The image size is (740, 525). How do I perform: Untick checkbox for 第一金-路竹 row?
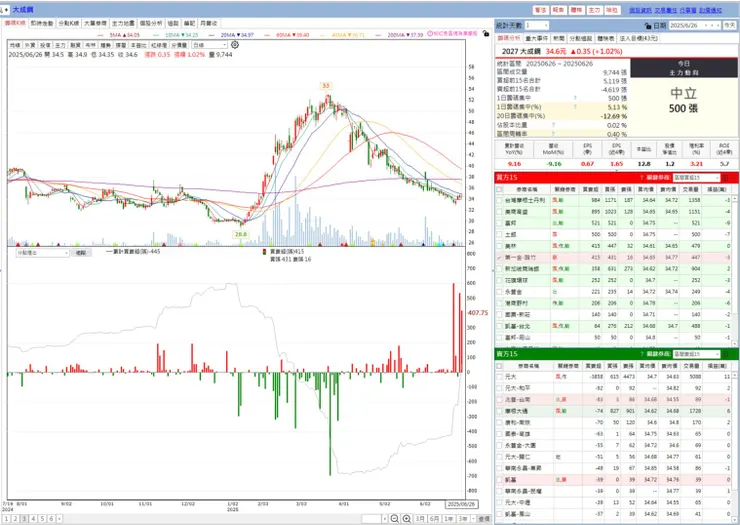pos(499,258)
